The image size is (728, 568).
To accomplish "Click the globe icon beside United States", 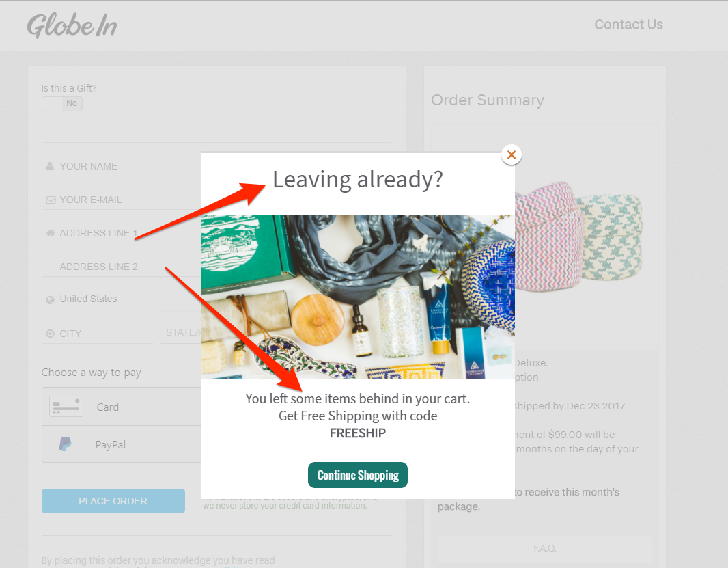I will tap(50, 300).
